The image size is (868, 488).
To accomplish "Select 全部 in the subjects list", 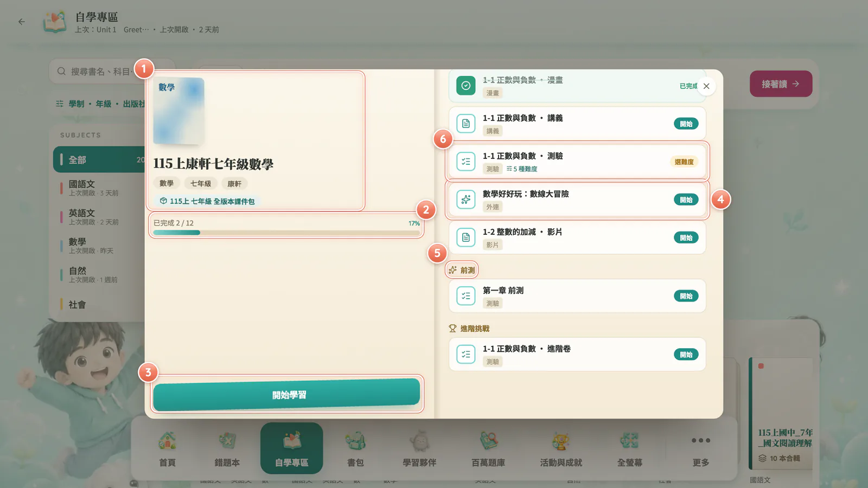I will (x=100, y=159).
